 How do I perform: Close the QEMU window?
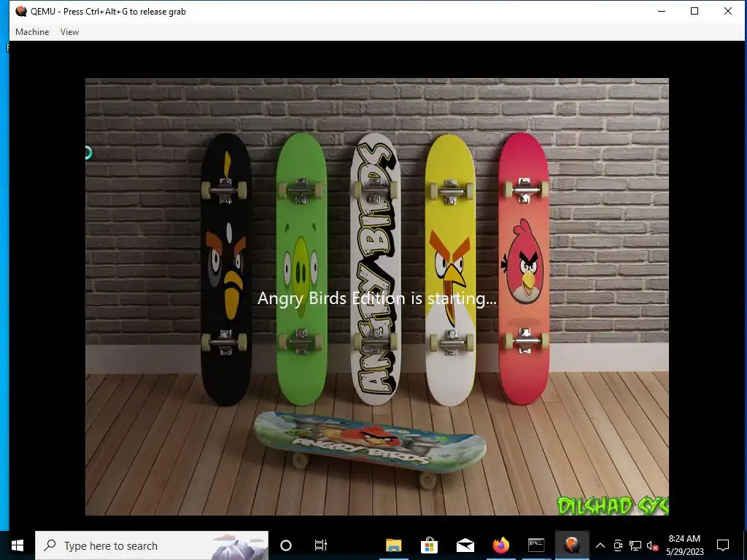point(727,11)
